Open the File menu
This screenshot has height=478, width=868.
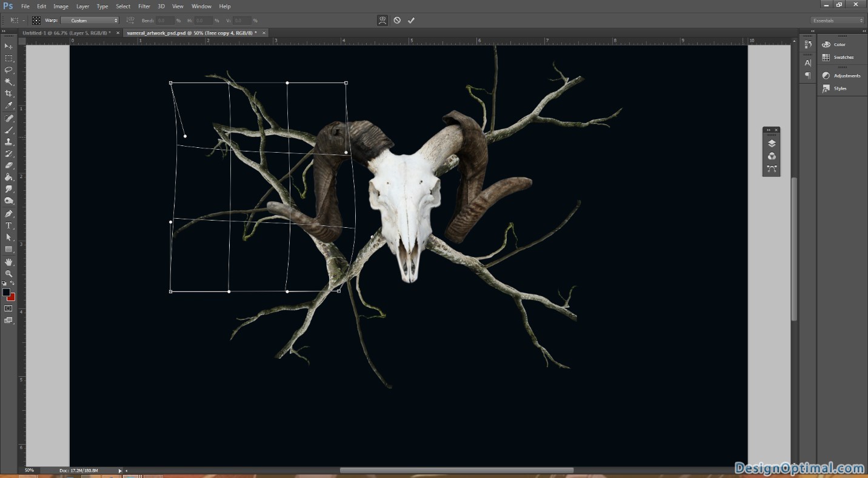coord(25,6)
